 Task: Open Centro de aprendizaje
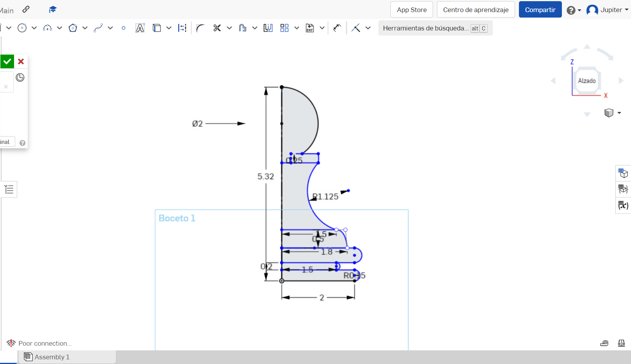tap(476, 10)
